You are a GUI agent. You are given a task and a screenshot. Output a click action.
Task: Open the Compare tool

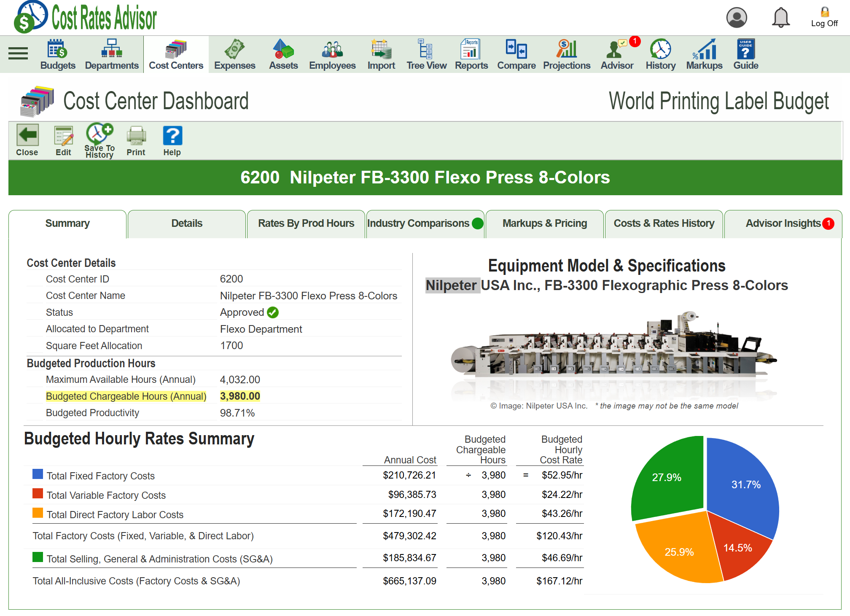[516, 55]
